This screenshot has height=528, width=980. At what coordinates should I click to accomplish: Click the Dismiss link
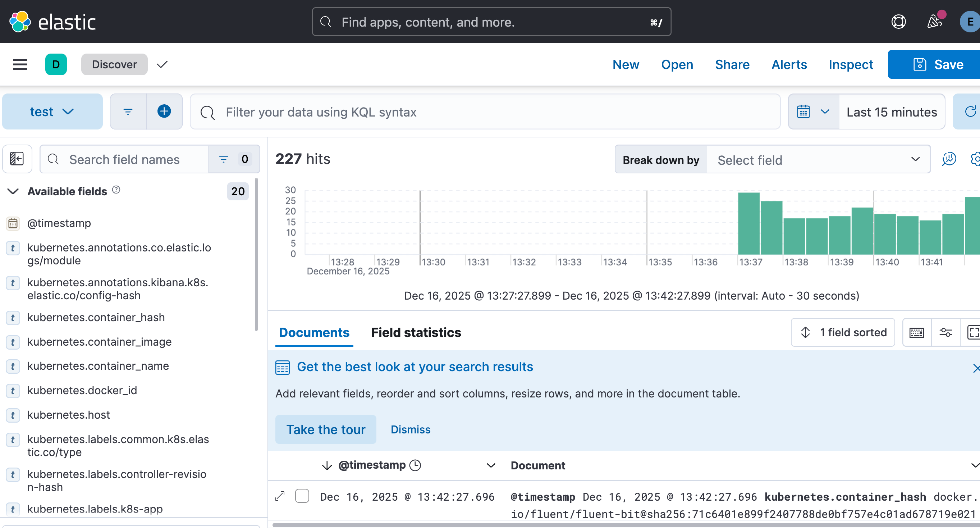(x=410, y=429)
